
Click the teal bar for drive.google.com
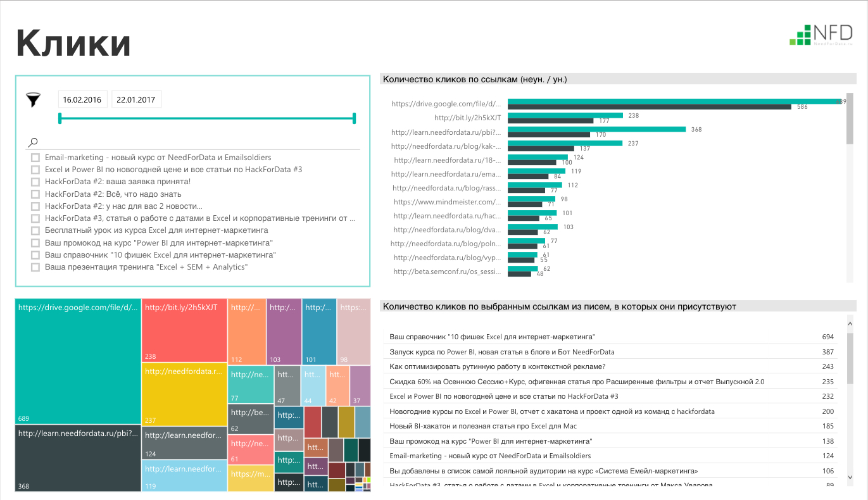click(675, 101)
